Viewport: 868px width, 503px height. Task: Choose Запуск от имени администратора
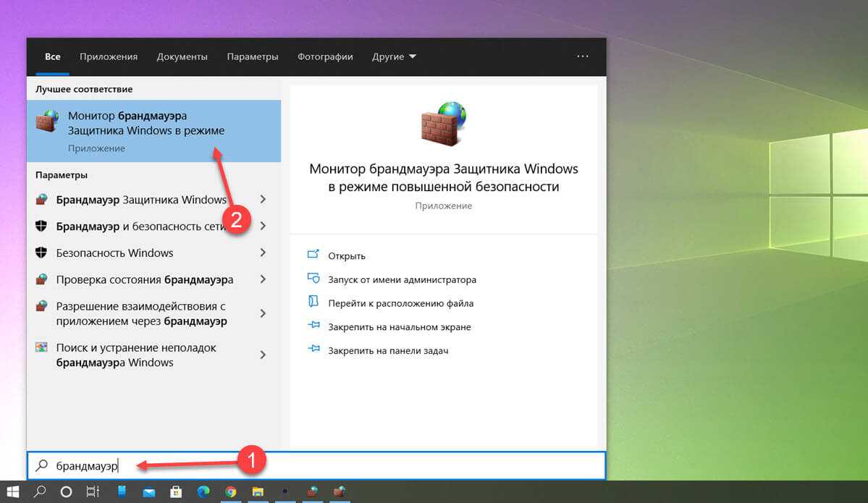point(402,279)
